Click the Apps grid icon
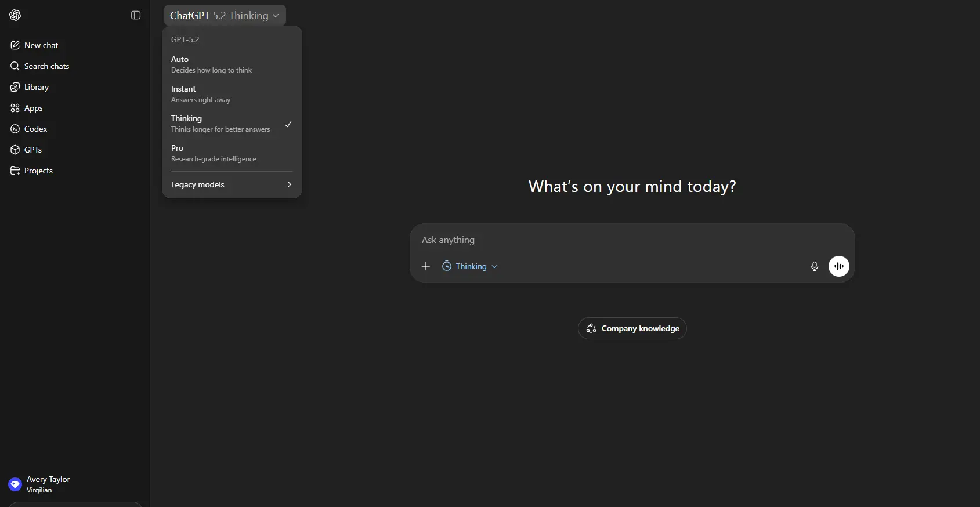980x507 pixels. pos(15,108)
